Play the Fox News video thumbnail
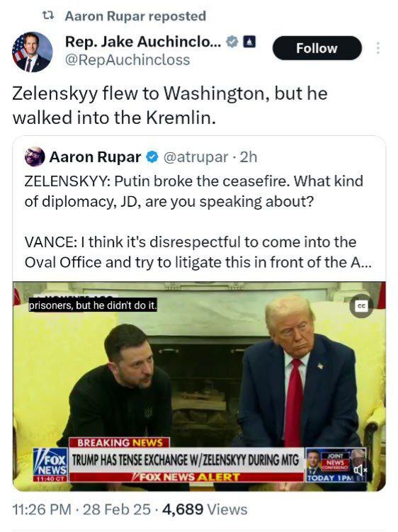The image size is (398, 532). coord(199,386)
